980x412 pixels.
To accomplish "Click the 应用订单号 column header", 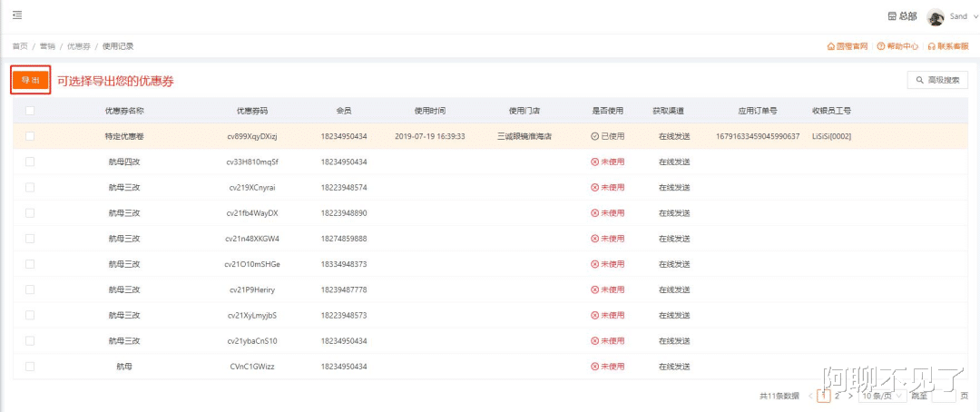I will [757, 111].
